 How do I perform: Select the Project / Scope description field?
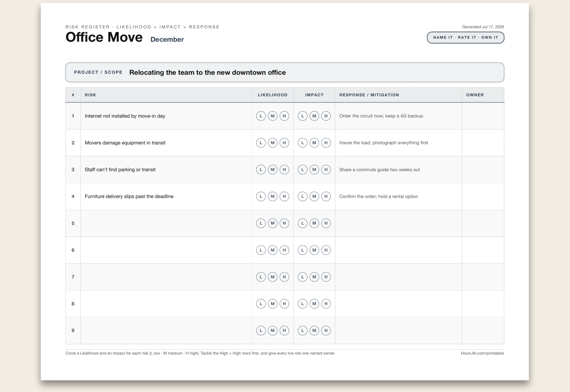[x=285, y=72]
